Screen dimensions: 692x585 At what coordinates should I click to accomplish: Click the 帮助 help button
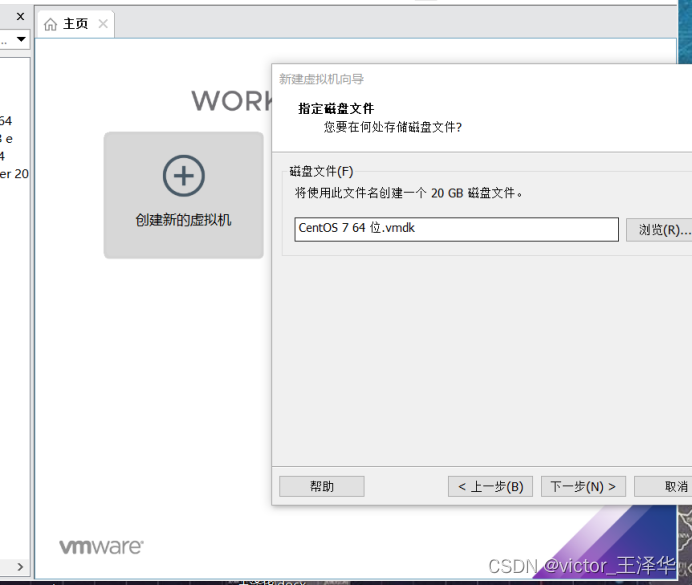coord(322,486)
